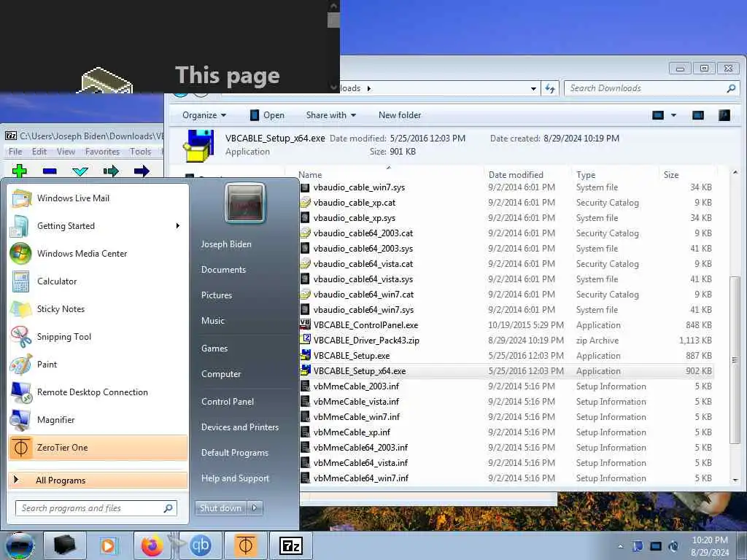Click the browser window scrollbar thumb
747x560 pixels.
click(333, 20)
